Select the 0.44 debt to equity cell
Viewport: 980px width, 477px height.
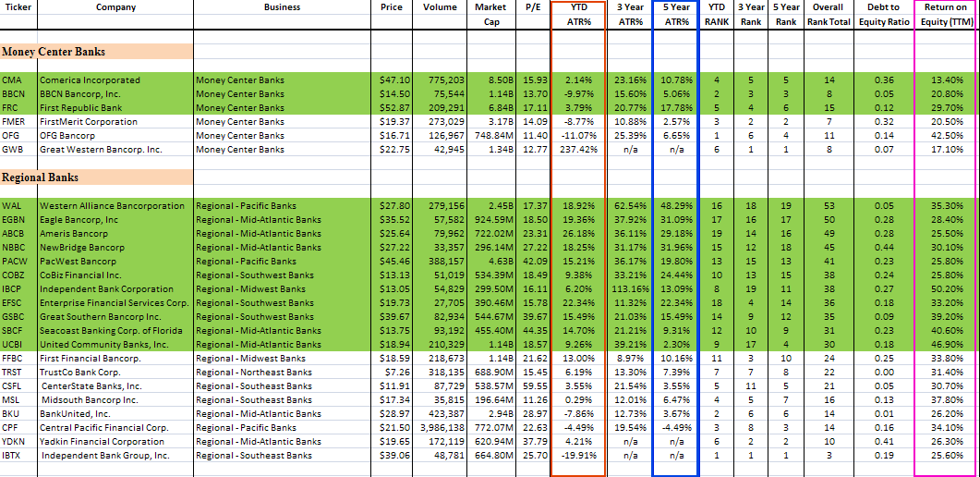pyautogui.click(x=884, y=247)
